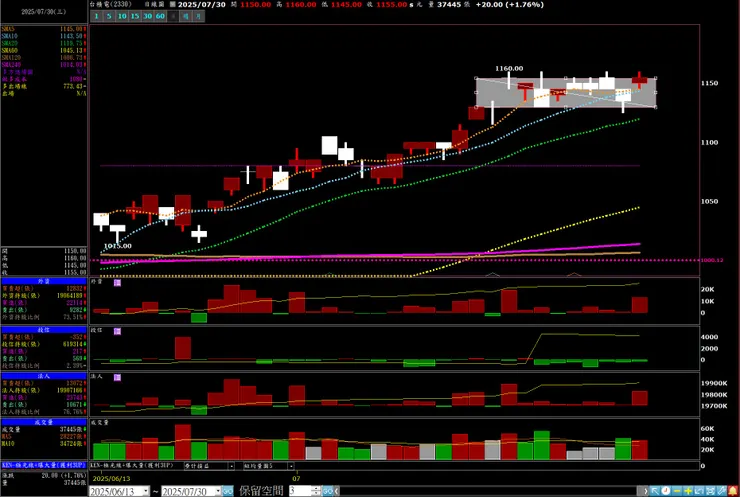The height and width of the screenshot is (497, 740).
Task: Decrease the reserve space value via down stepper
Action: 316,494
